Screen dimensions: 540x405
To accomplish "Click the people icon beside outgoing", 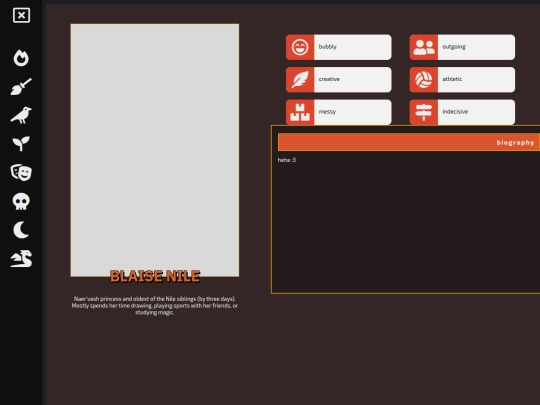I will [x=424, y=47].
